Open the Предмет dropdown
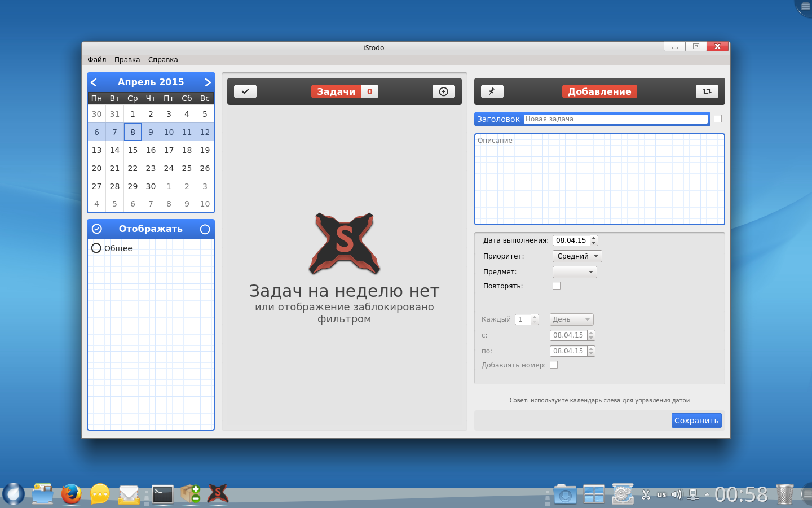The height and width of the screenshot is (508, 812). click(575, 272)
